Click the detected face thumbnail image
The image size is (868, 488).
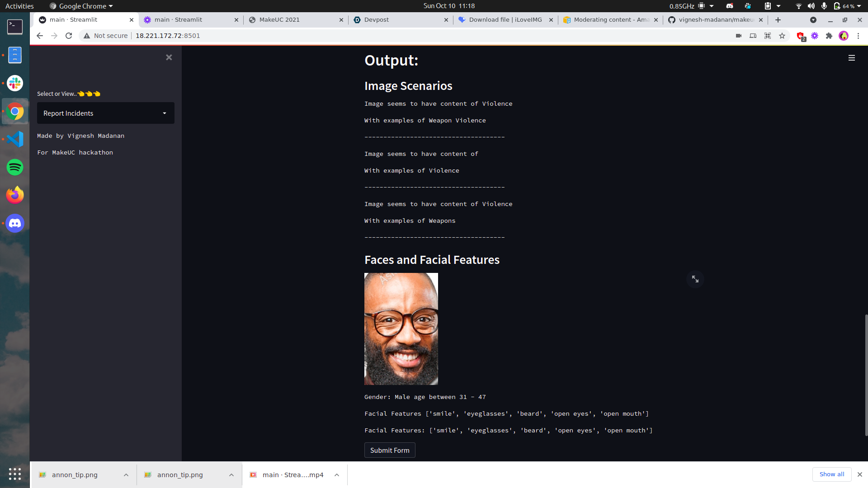click(x=401, y=329)
